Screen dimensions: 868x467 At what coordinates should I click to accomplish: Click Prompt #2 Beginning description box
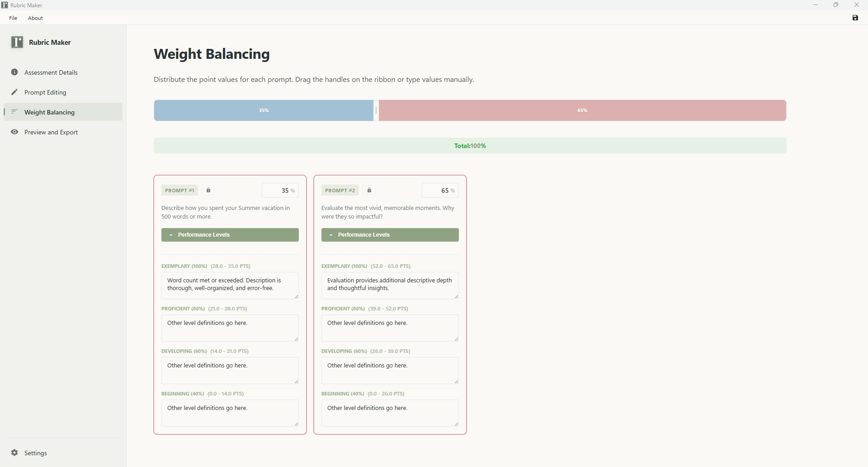point(390,413)
